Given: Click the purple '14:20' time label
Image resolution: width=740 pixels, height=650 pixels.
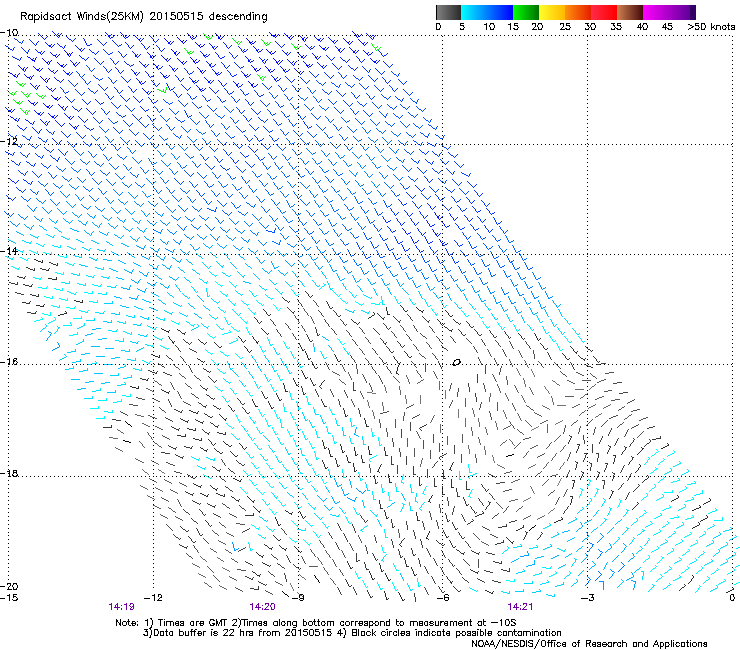Looking at the screenshot, I should [x=262, y=607].
